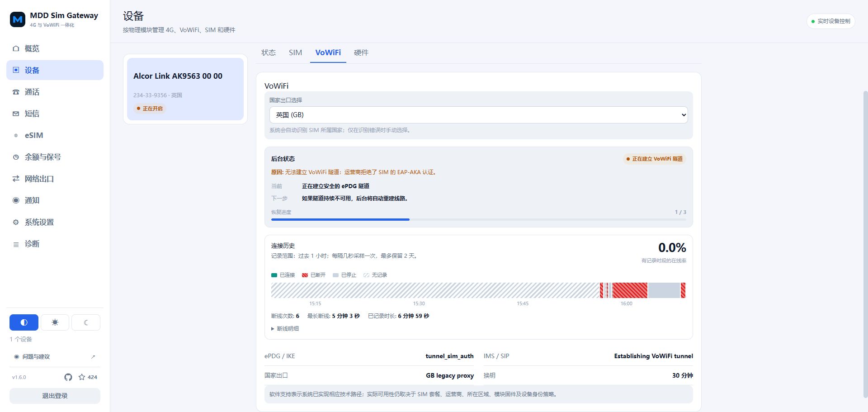This screenshot has width=868, height=412.
Task: Open 短信 in the sidebar
Action: pos(55,114)
